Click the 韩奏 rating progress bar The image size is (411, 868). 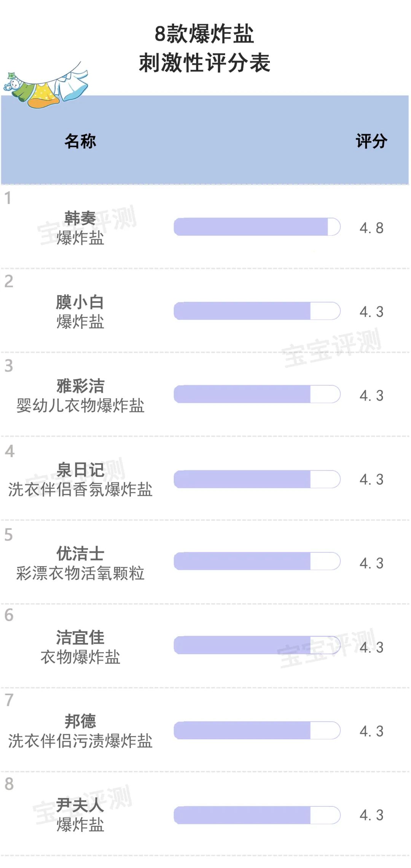pyautogui.click(x=257, y=227)
